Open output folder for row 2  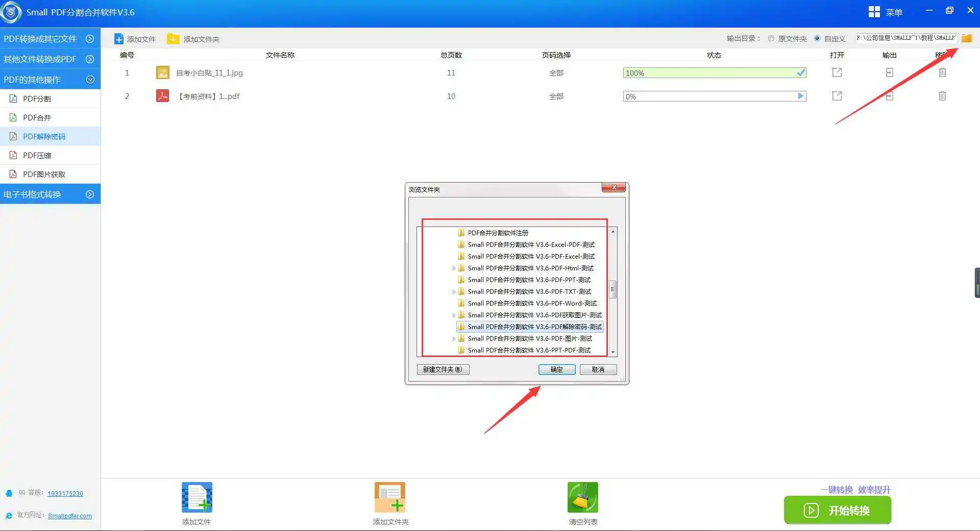tap(889, 95)
